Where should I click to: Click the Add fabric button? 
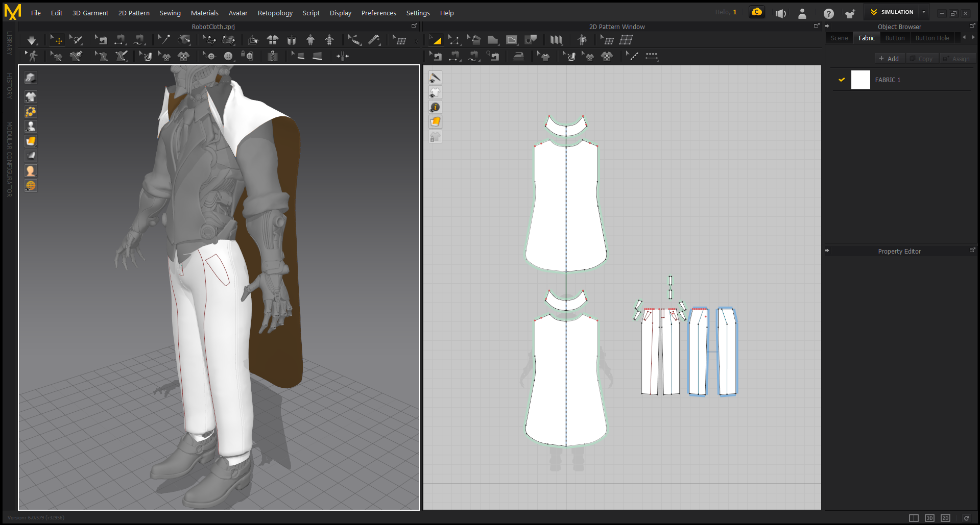pos(889,59)
